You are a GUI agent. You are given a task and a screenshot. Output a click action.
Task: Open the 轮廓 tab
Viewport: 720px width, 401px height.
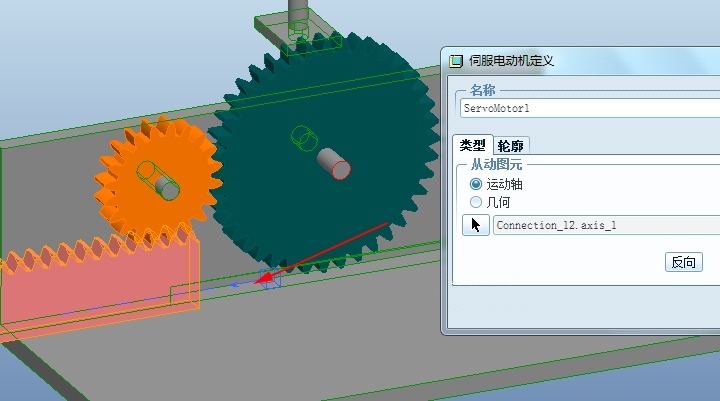click(x=511, y=146)
